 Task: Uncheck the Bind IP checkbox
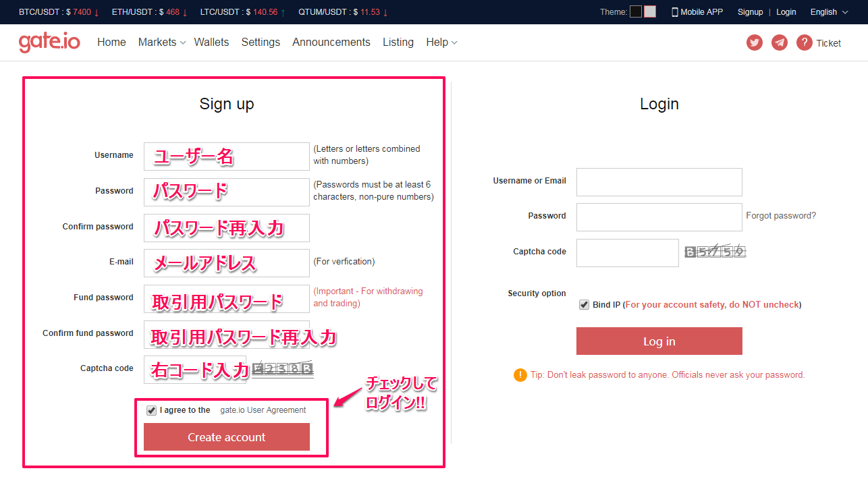[x=584, y=305]
